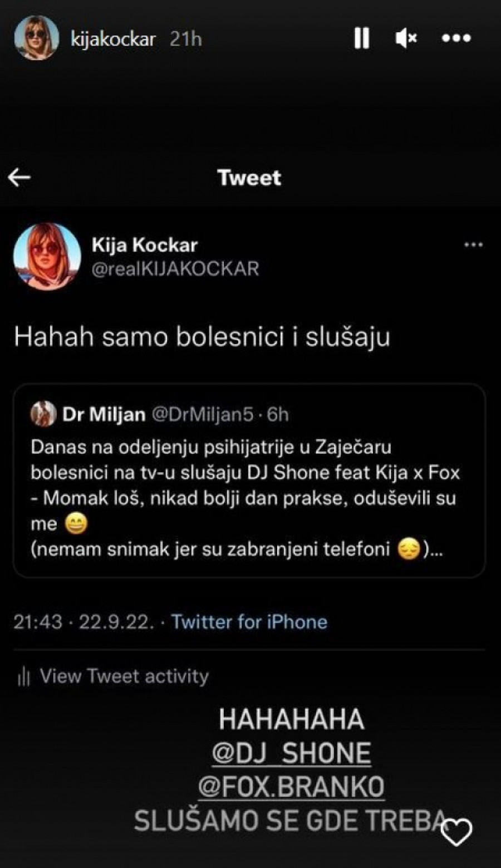Like the story with the heart icon

tap(456, 832)
